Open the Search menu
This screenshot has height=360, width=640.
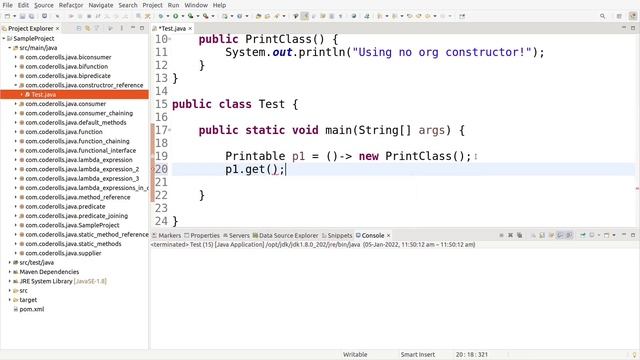128,5
